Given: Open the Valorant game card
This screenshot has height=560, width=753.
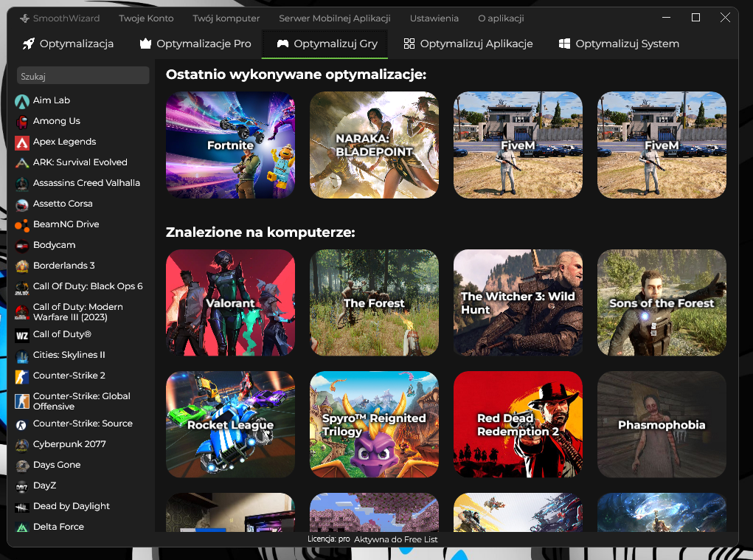Looking at the screenshot, I should point(231,303).
